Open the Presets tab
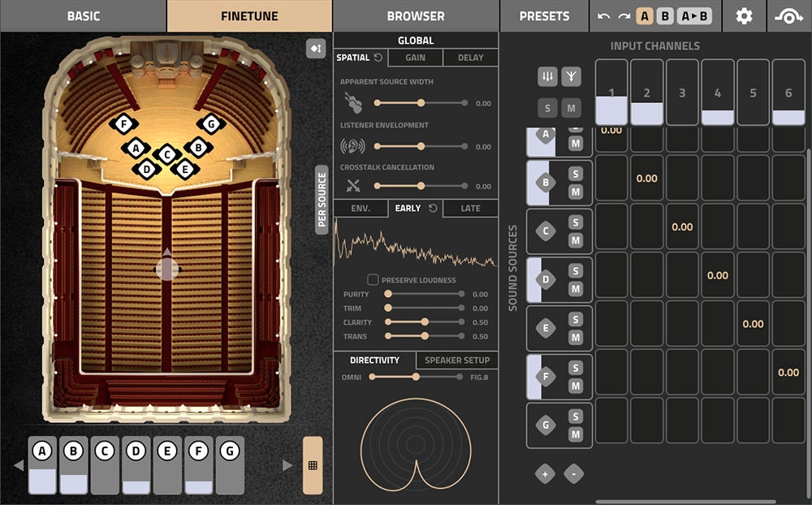The image size is (812, 505). 544,16
